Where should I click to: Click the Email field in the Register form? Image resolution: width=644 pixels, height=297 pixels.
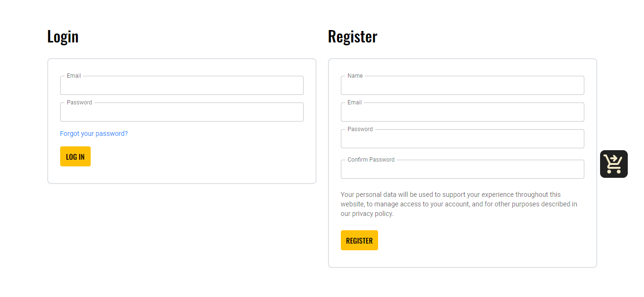[462, 112]
